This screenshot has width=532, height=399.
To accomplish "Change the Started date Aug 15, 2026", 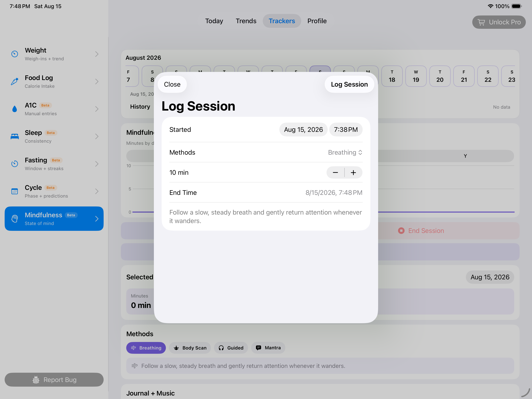I will (x=303, y=130).
